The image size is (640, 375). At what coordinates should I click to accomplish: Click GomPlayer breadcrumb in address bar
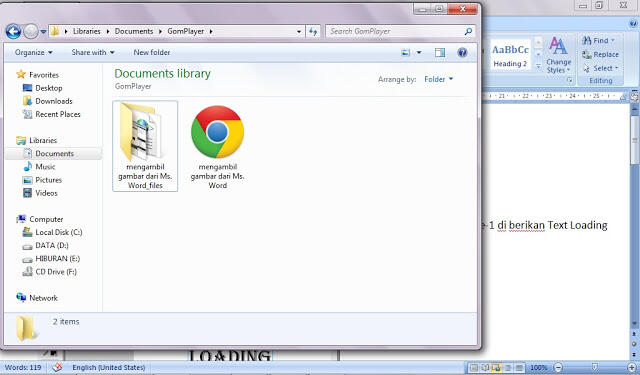coord(185,31)
